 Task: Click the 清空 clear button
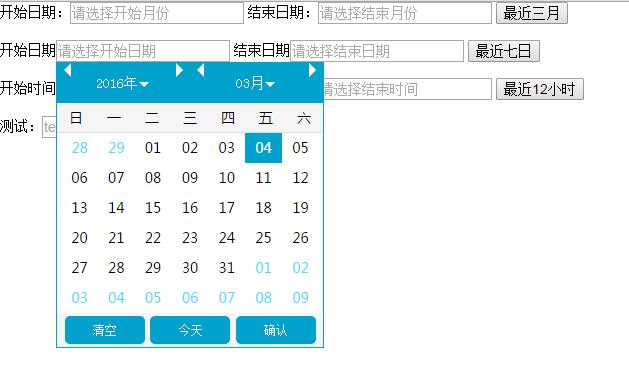pyautogui.click(x=105, y=330)
